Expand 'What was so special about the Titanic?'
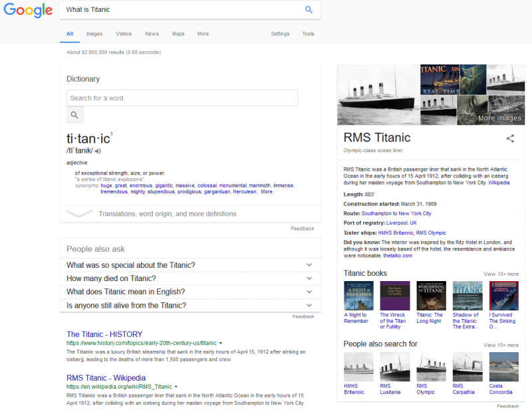 [190, 265]
